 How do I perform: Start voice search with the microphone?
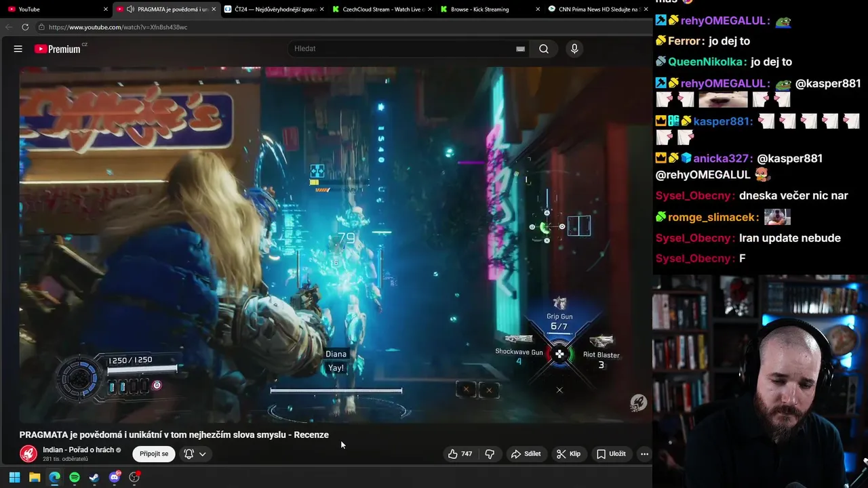tap(574, 49)
